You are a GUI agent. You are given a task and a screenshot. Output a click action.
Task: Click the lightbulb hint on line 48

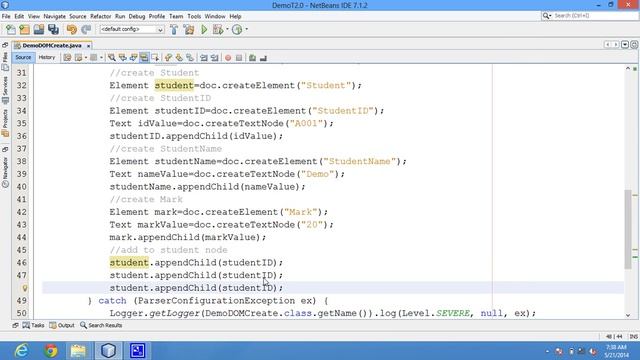(x=25, y=288)
